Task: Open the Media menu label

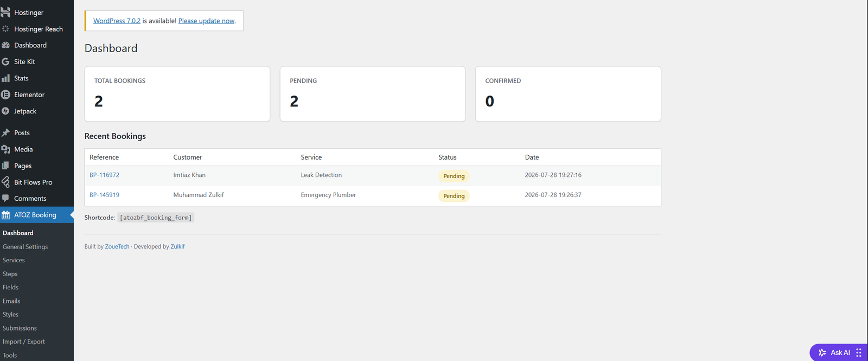Action: [x=23, y=149]
